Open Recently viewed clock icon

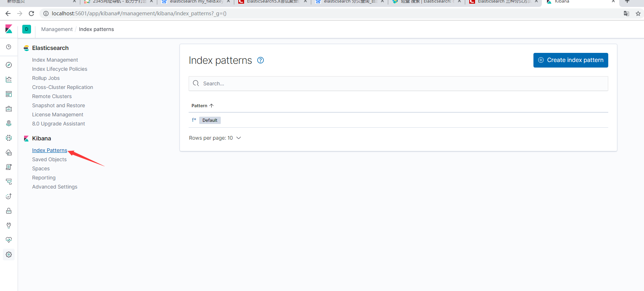9,47
